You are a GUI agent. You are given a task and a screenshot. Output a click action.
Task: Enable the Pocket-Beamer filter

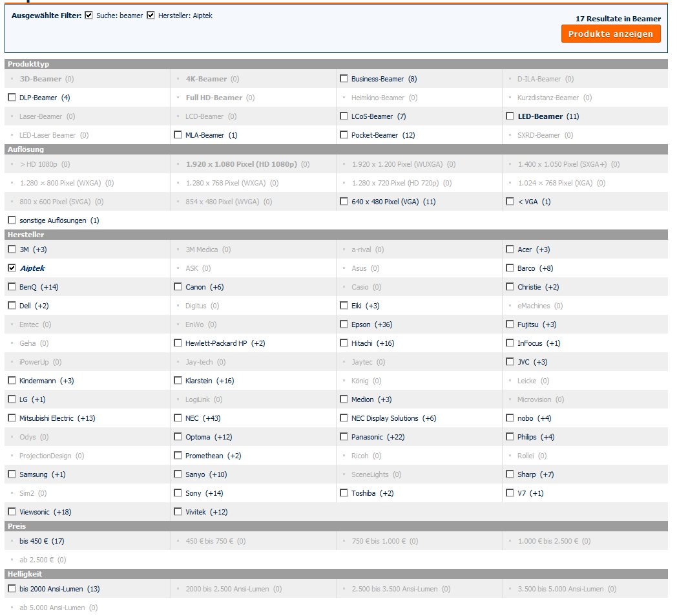click(344, 135)
